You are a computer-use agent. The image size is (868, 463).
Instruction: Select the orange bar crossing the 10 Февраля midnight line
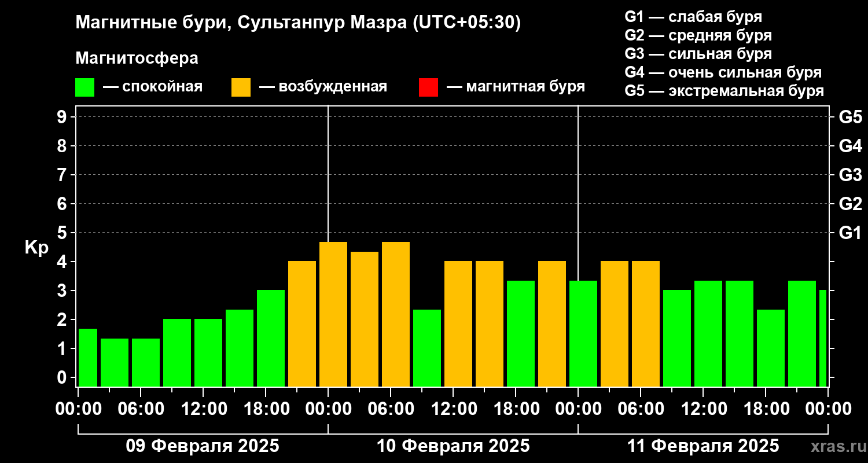(x=333, y=314)
